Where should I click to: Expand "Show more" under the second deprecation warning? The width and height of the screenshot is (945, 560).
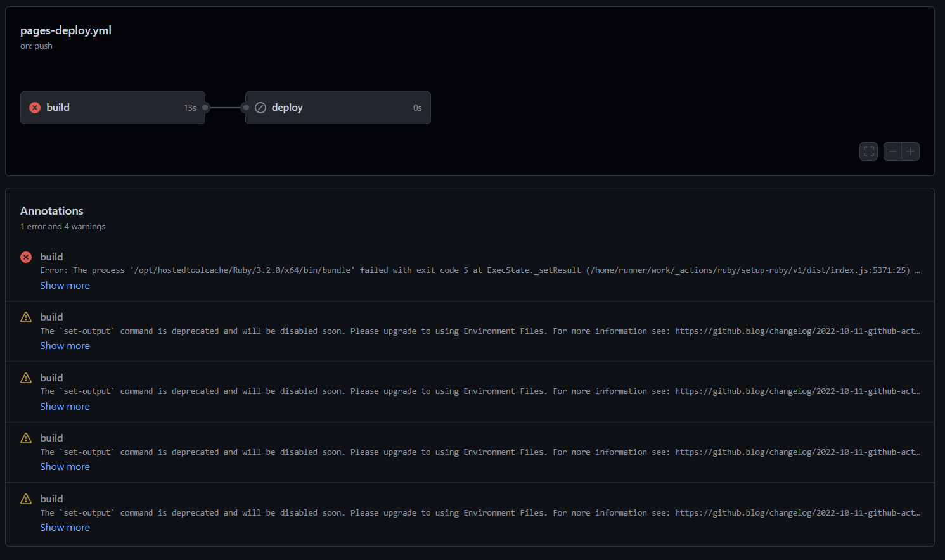(x=65, y=406)
